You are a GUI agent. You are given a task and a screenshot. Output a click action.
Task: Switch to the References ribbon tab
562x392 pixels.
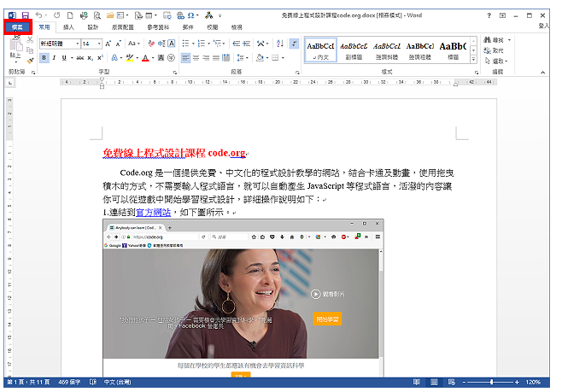158,27
